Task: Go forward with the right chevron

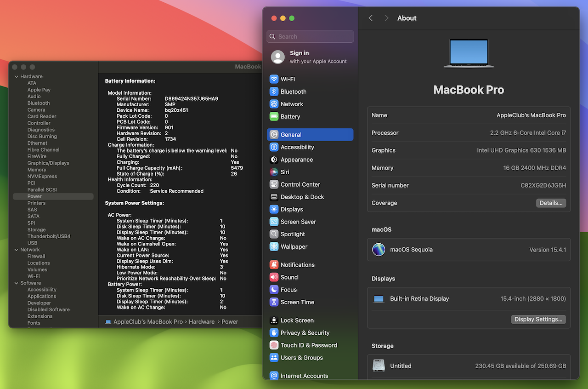Action: tap(386, 18)
